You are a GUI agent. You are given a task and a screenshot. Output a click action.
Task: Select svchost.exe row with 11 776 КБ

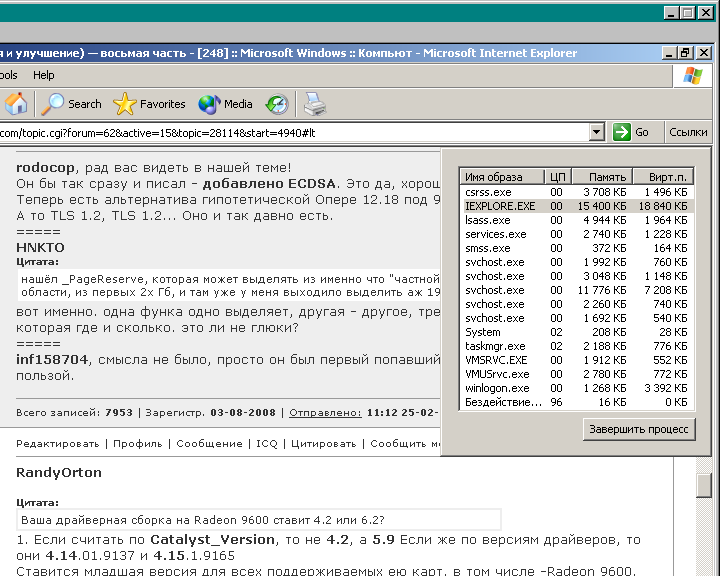tap(576, 290)
